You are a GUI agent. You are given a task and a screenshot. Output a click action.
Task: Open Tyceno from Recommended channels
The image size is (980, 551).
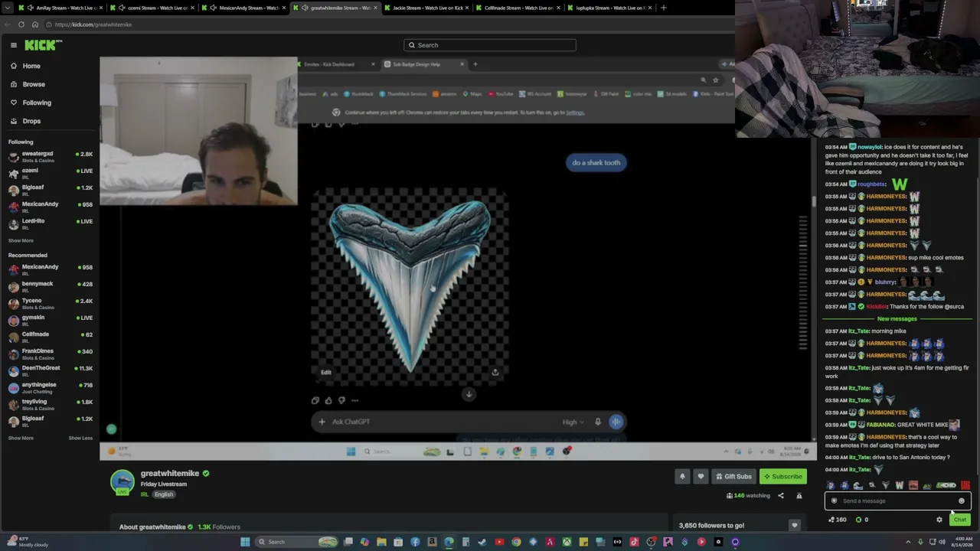pos(50,304)
